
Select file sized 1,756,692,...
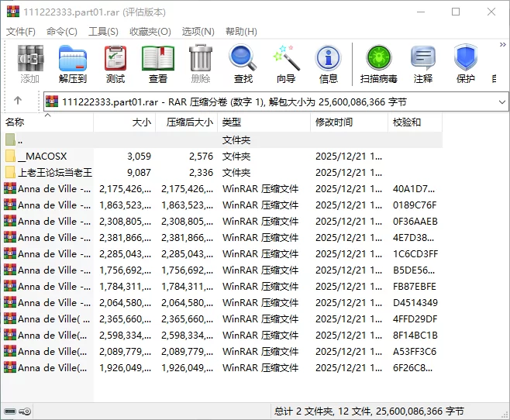(x=222, y=270)
